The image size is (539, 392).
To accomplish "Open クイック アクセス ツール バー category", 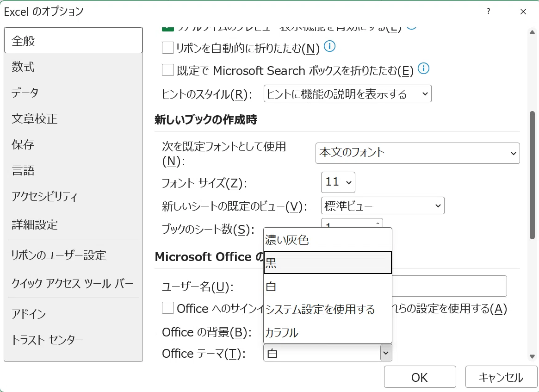I will click(x=73, y=283).
